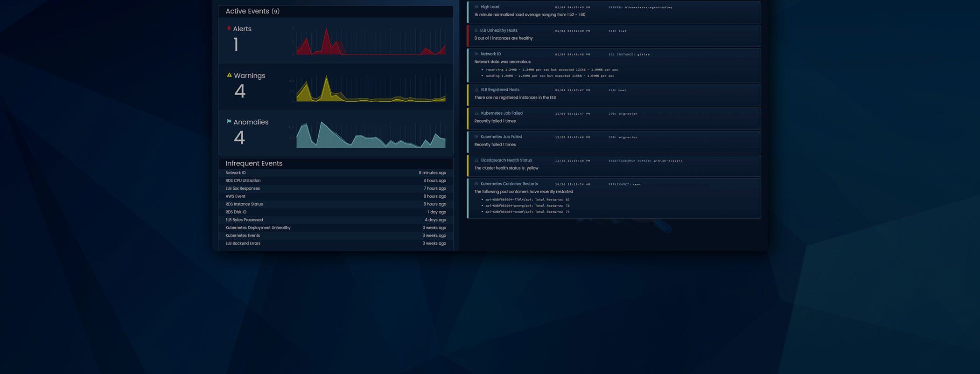Click the bell icon on ELB Unhealthy Hosts
Image resolution: width=980 pixels, height=374 pixels.
tap(476, 31)
